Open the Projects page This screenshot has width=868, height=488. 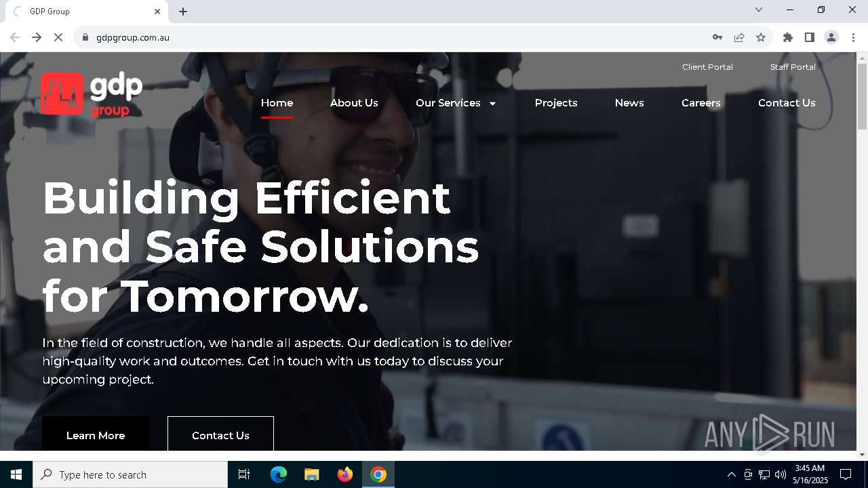556,103
